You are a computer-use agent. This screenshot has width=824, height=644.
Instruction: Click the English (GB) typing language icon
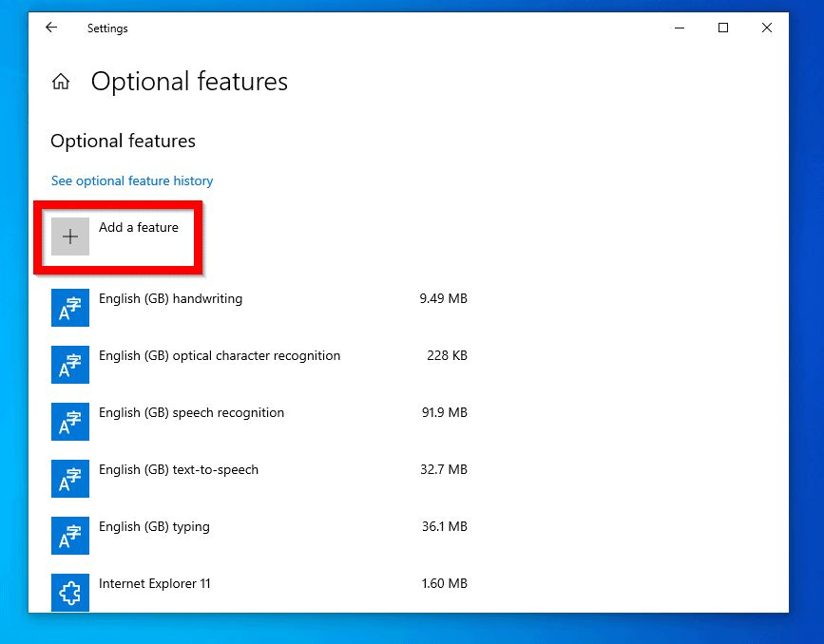pyautogui.click(x=69, y=536)
